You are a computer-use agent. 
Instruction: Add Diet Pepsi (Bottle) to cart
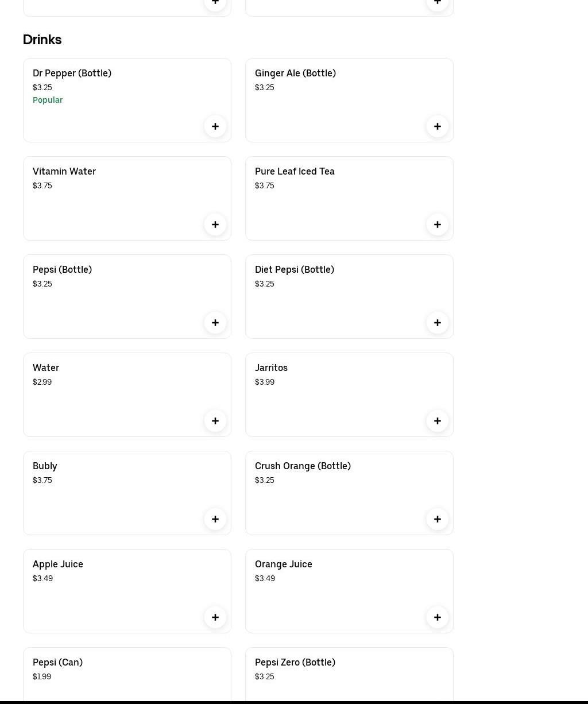[438, 323]
